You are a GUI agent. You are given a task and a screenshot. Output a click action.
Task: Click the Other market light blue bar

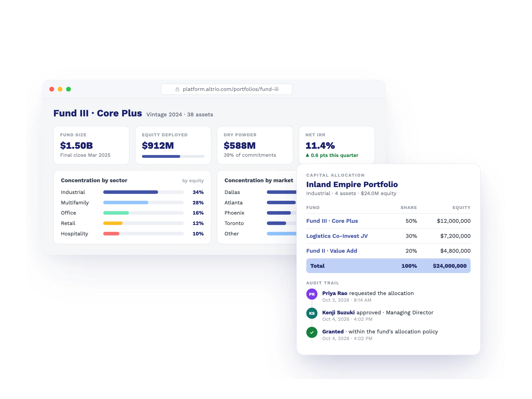[x=282, y=234]
